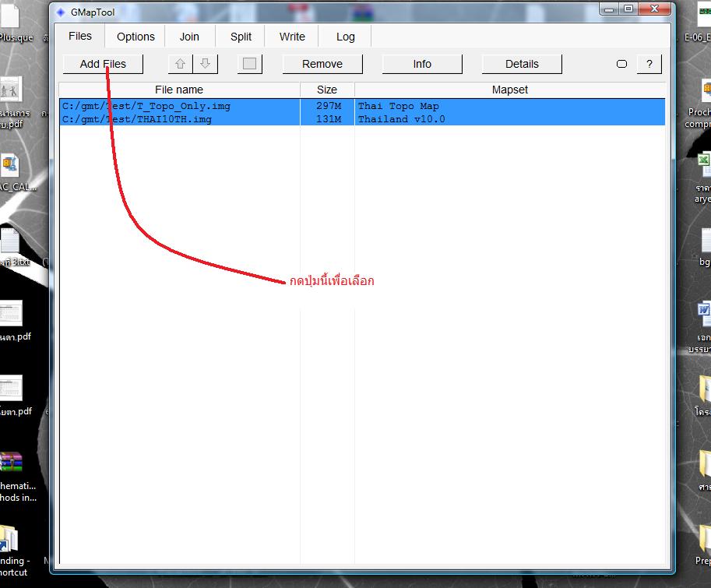711x588 pixels.
Task: Switch to the Options tab
Action: coord(136,37)
